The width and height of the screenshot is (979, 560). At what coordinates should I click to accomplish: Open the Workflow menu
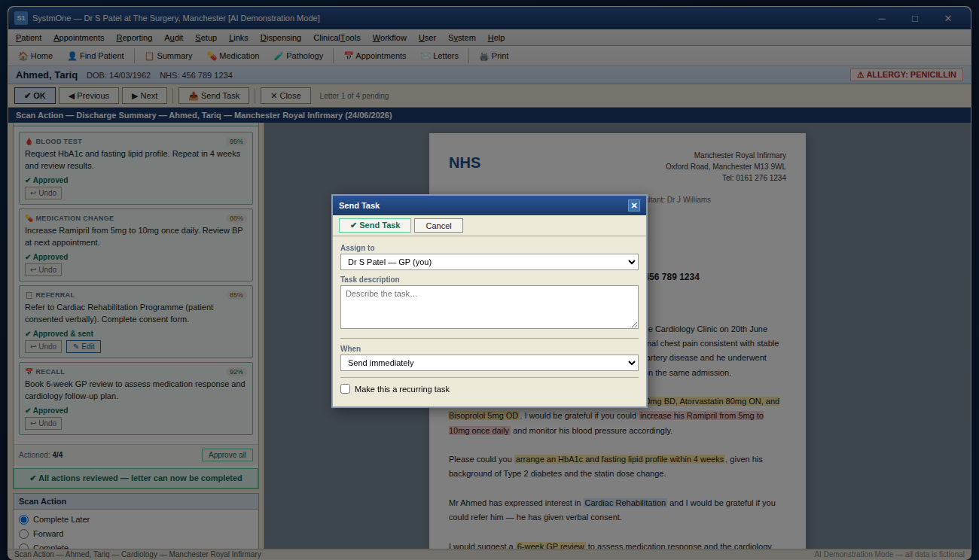pyautogui.click(x=389, y=38)
